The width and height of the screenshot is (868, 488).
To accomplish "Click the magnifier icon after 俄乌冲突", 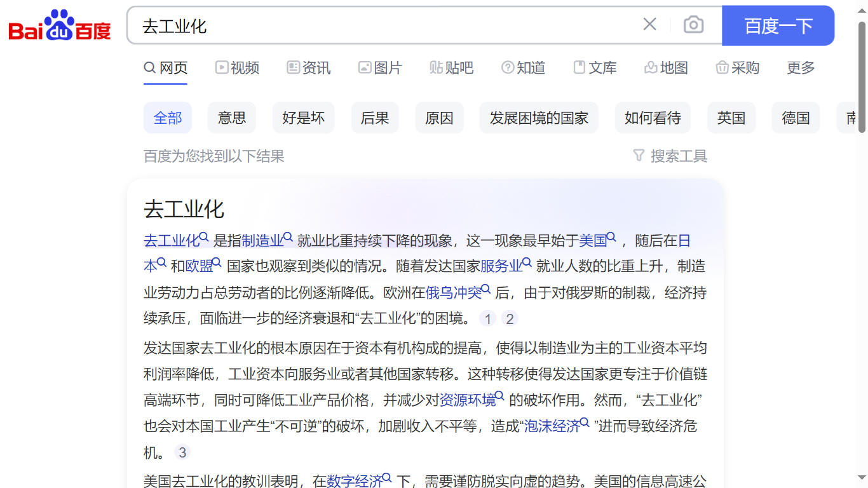I will (486, 290).
